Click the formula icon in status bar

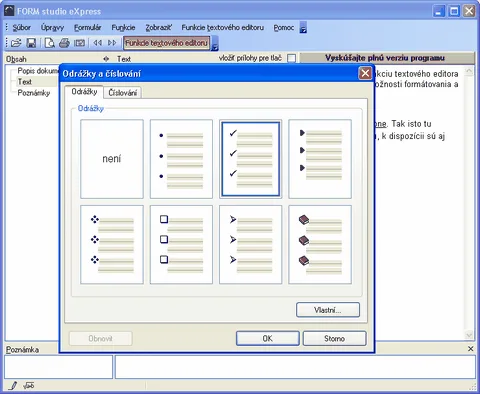29,386
